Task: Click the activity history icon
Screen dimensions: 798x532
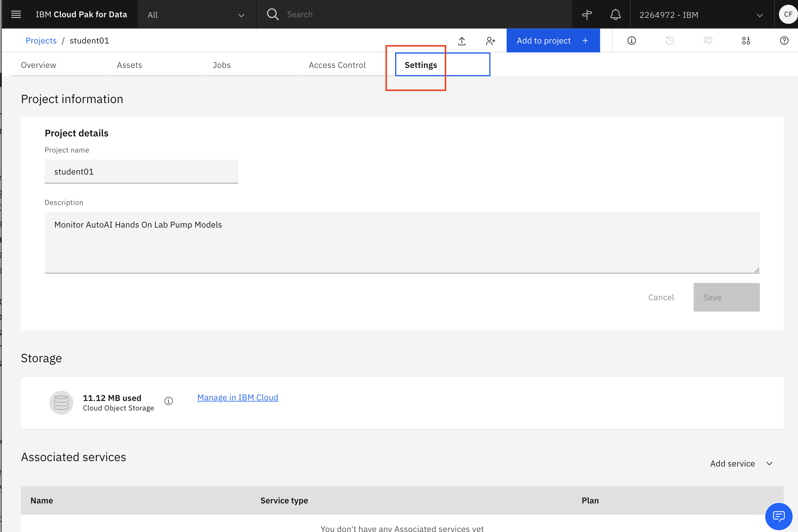Action: click(670, 41)
